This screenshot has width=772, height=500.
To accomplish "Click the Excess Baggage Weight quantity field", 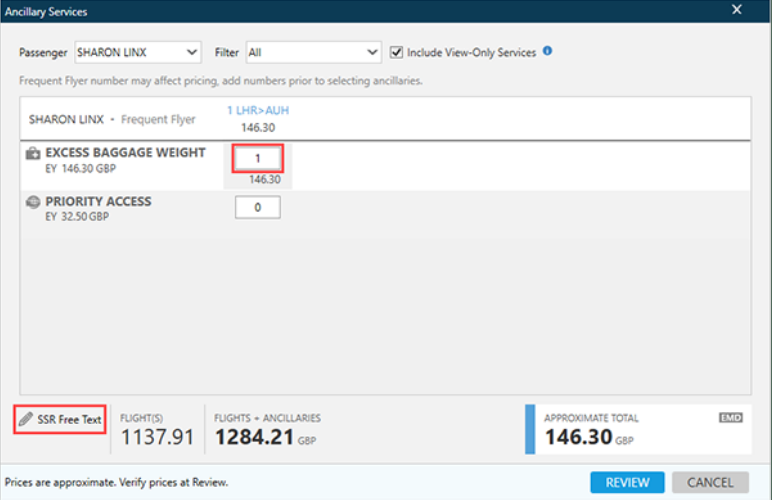I will [x=257, y=158].
